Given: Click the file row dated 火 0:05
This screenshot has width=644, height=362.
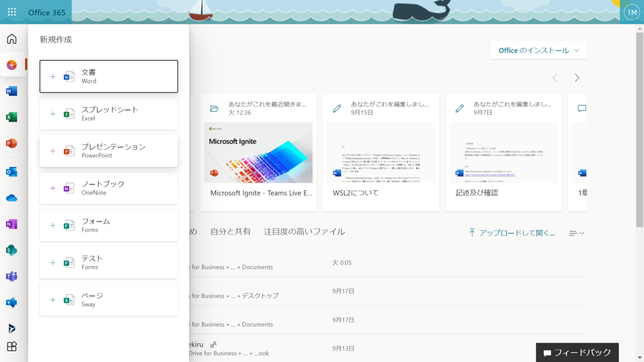Looking at the screenshot, I should 387,263.
